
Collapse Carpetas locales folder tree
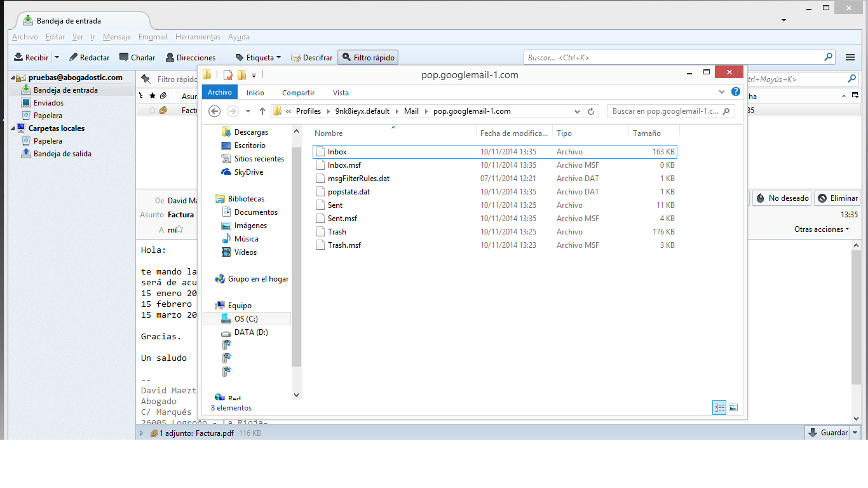pyautogui.click(x=13, y=128)
